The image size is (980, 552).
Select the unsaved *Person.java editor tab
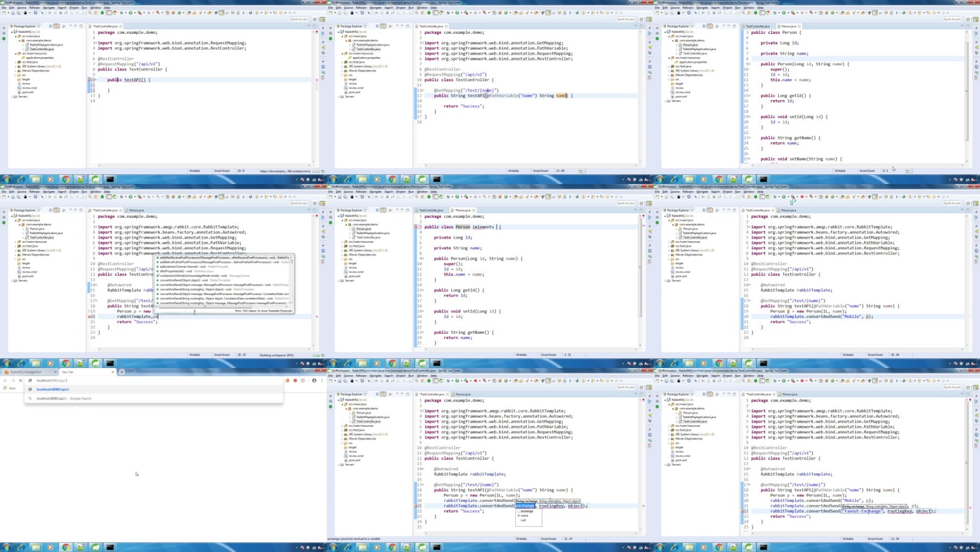click(x=463, y=210)
